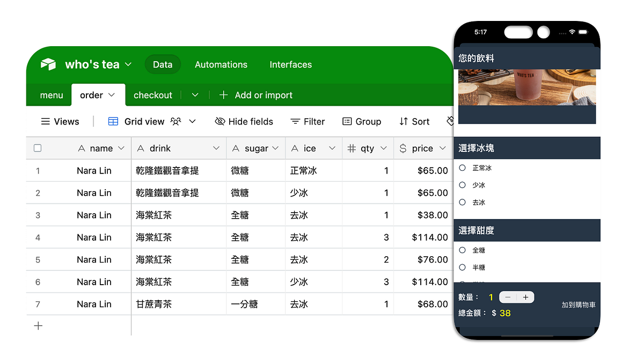Toggle the select-all records checkbox
The image size is (644, 355).
click(37, 148)
